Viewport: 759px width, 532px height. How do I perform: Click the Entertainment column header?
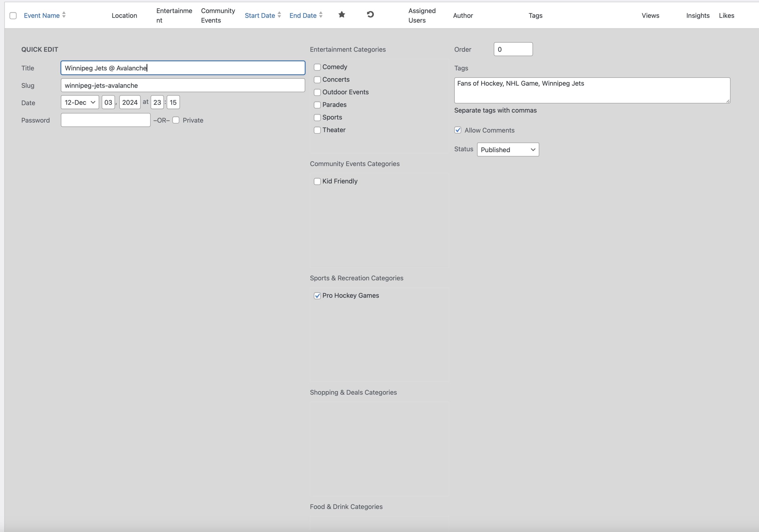click(174, 15)
